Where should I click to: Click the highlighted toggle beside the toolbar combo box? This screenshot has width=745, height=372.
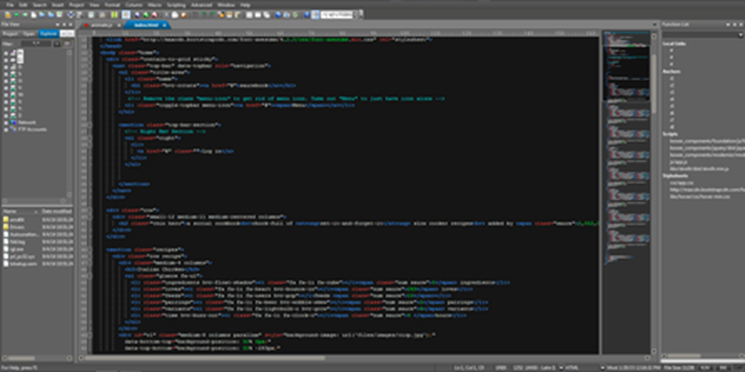[x=315, y=15]
